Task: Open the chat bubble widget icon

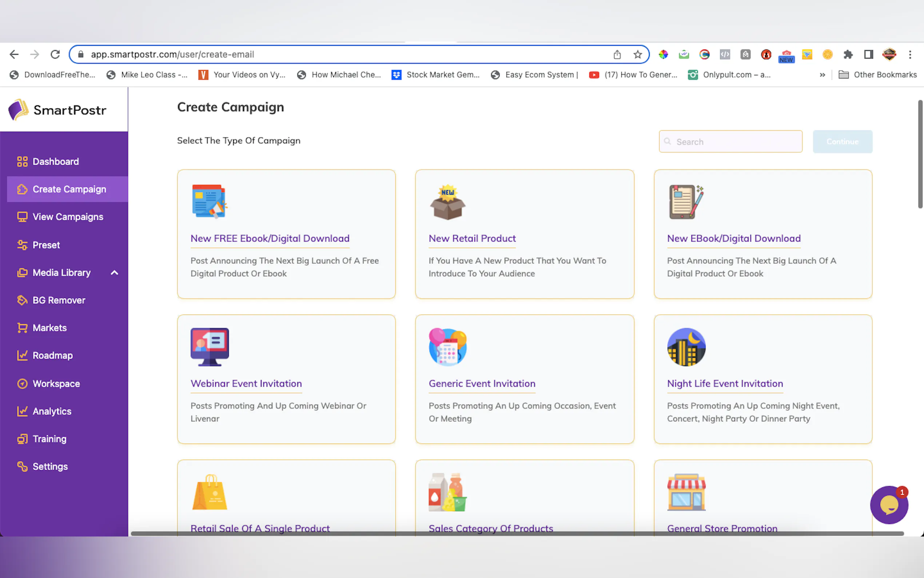Action: coord(888,505)
